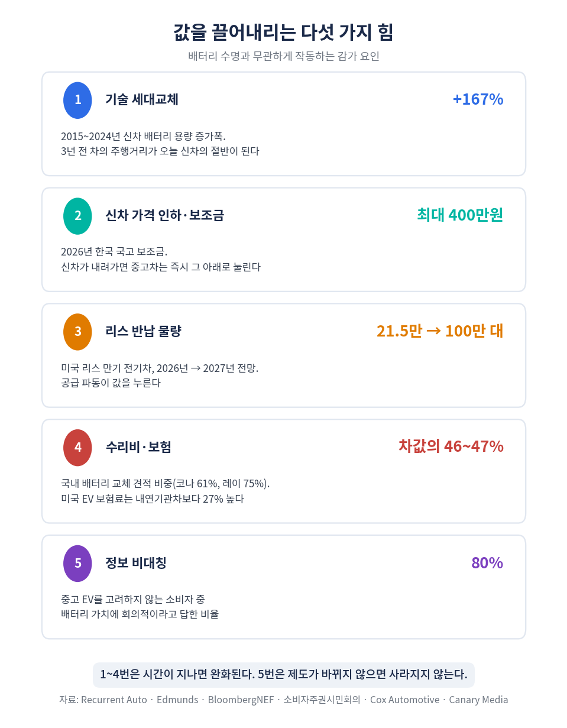Click the description text about 2026년 한국 국고 보조금
This screenshot has width=567, height=728.
tap(161, 260)
